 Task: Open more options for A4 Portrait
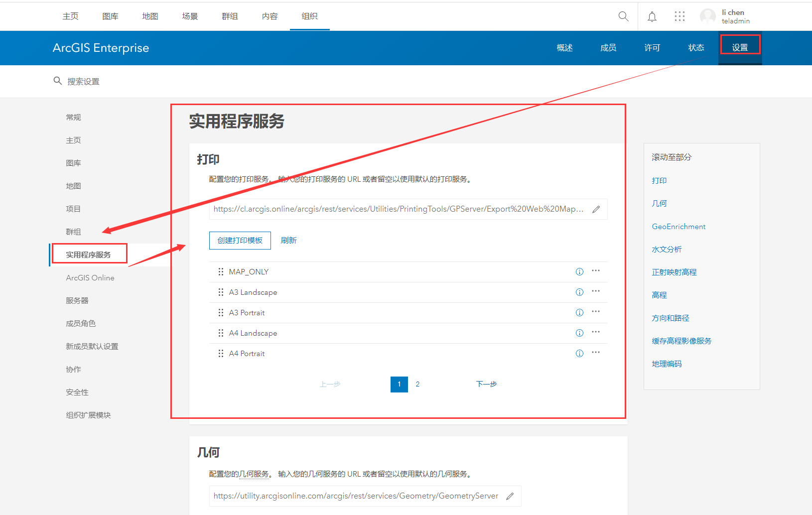click(596, 353)
